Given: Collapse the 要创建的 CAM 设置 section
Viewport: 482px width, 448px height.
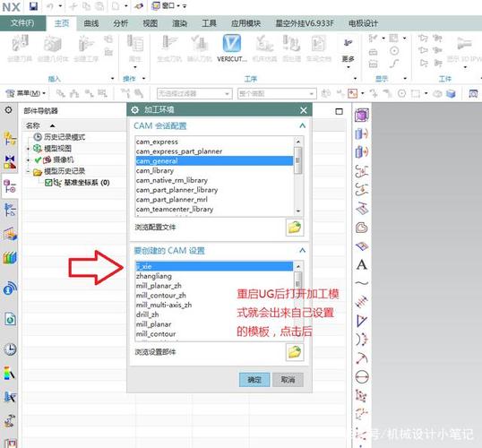Looking at the screenshot, I should pos(302,250).
